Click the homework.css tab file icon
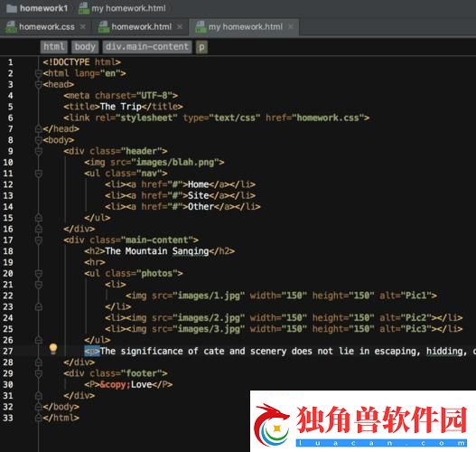Viewport: 476px width, 452px height. pyautogui.click(x=11, y=27)
